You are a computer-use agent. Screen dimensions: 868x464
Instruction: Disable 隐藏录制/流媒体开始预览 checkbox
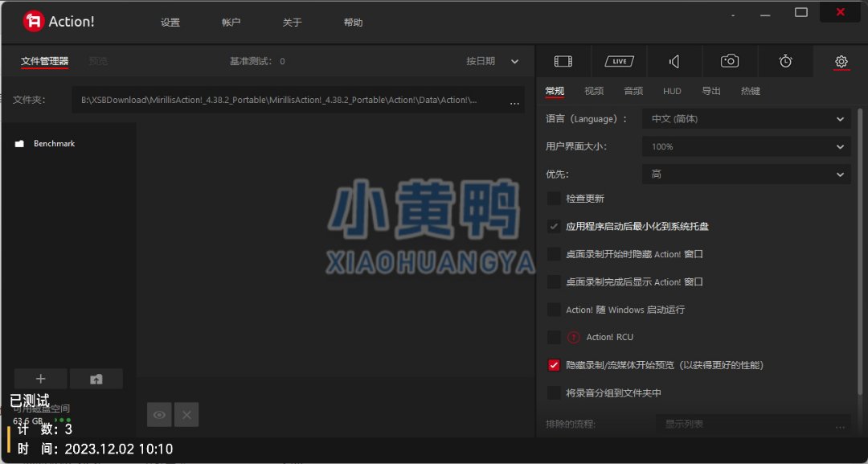coord(554,365)
